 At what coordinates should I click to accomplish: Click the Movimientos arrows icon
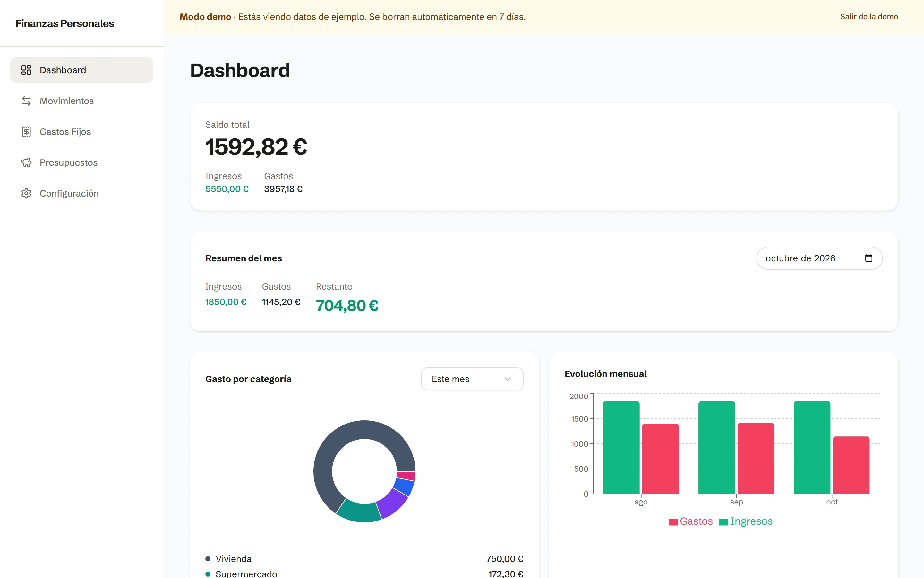26,101
